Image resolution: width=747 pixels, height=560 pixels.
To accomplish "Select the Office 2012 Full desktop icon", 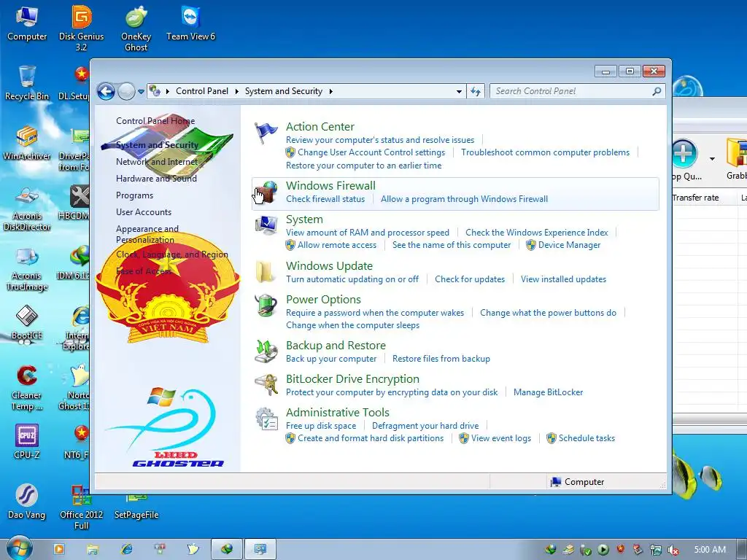I will coord(81,507).
